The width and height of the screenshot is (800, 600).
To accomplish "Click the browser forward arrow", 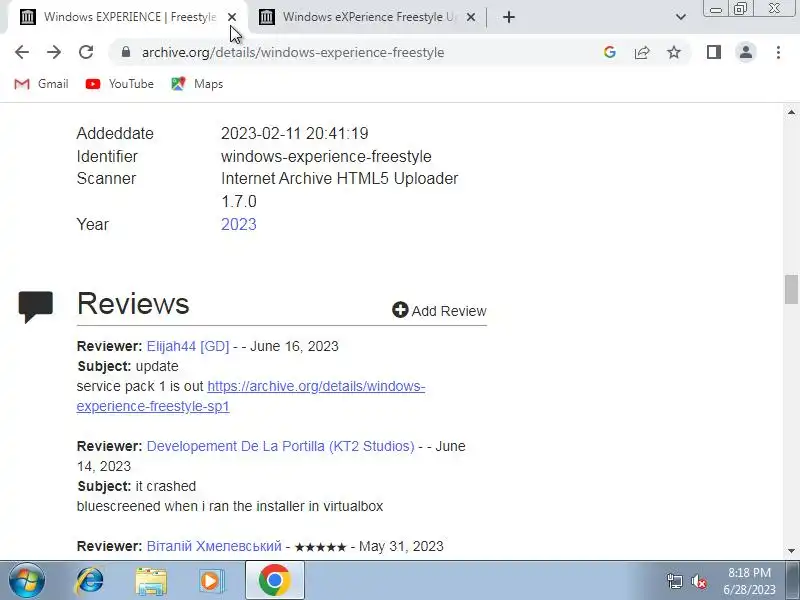I will pyautogui.click(x=54, y=52).
